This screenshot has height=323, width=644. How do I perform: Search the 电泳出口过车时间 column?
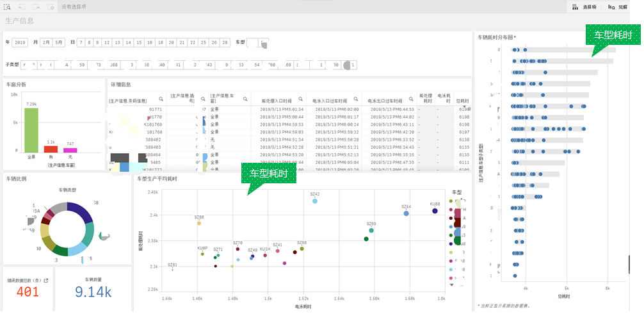[x=411, y=99]
